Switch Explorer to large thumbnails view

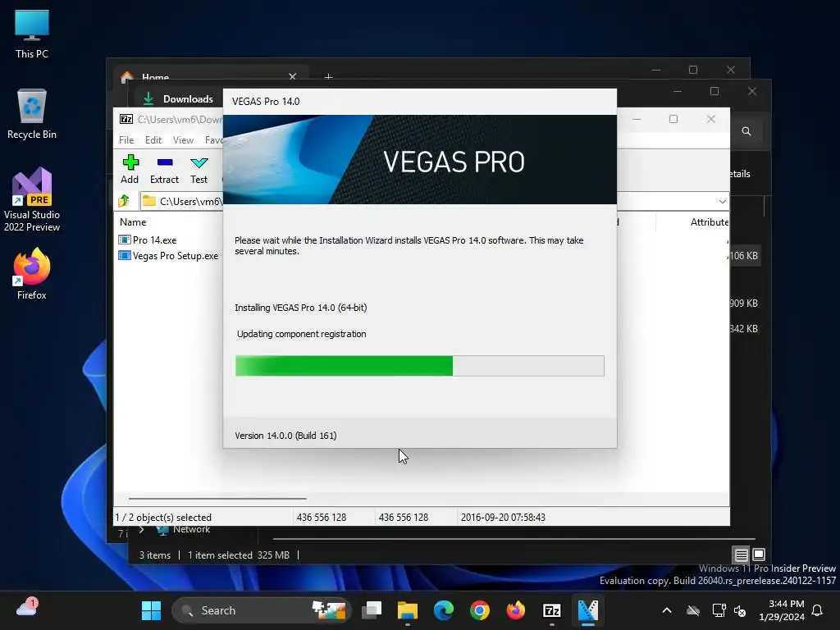click(759, 555)
